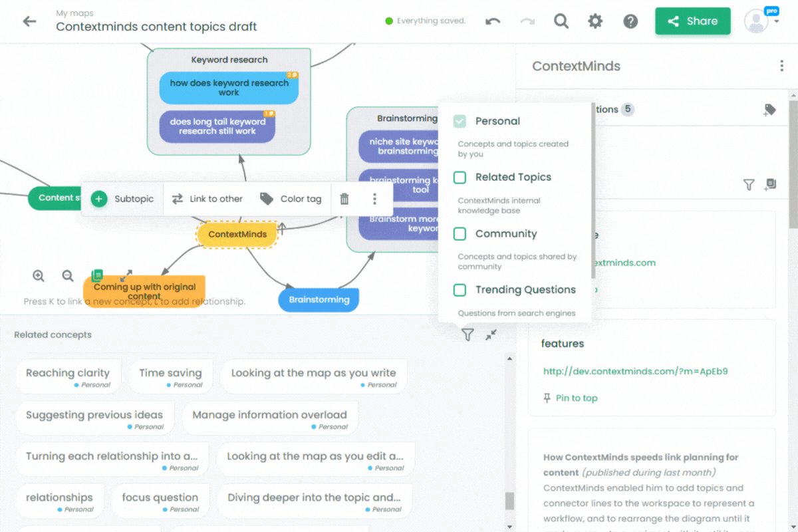The height and width of the screenshot is (532, 798).
Task: Choose Link to other in the node toolbar
Action: point(207,199)
